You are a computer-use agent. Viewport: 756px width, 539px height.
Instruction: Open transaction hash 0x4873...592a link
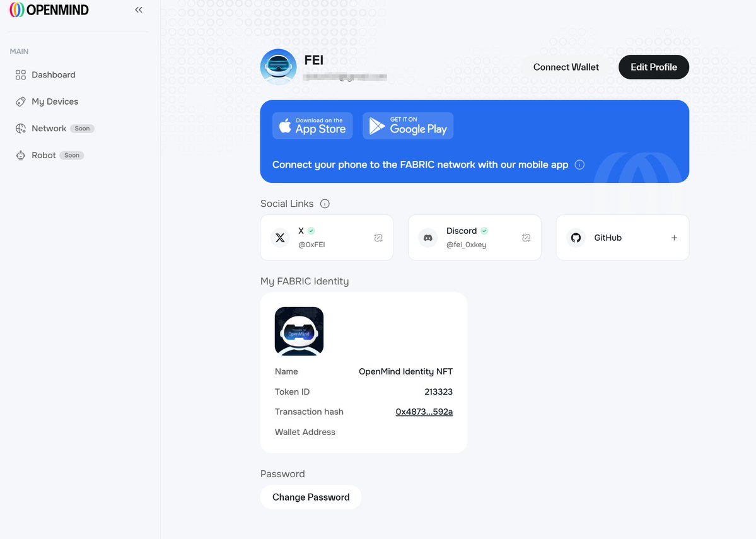point(424,412)
